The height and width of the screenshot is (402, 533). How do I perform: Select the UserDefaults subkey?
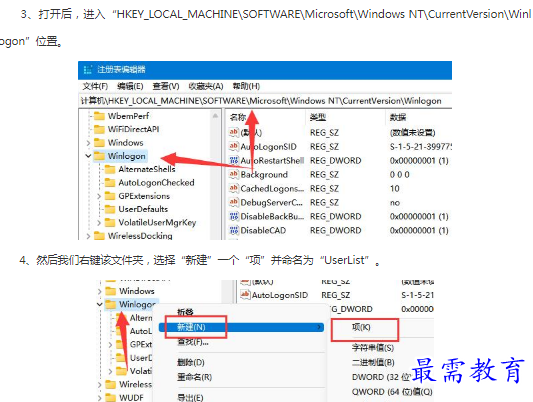143,209
